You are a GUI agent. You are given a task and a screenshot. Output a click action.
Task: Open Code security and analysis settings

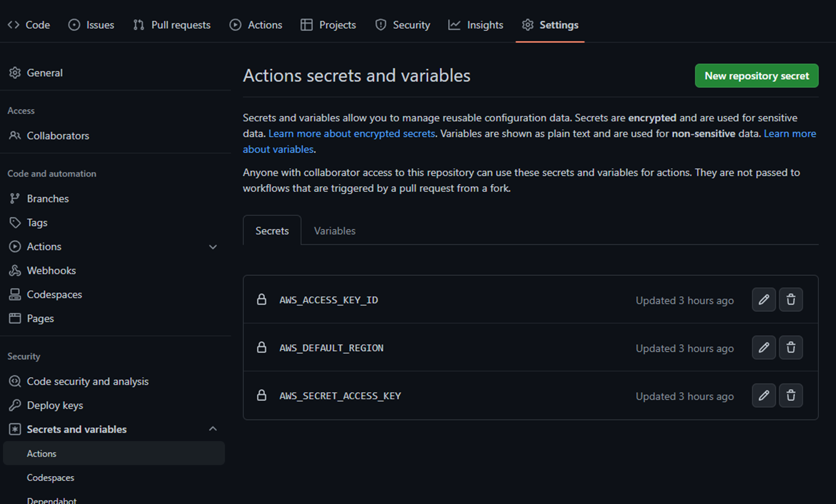87,381
